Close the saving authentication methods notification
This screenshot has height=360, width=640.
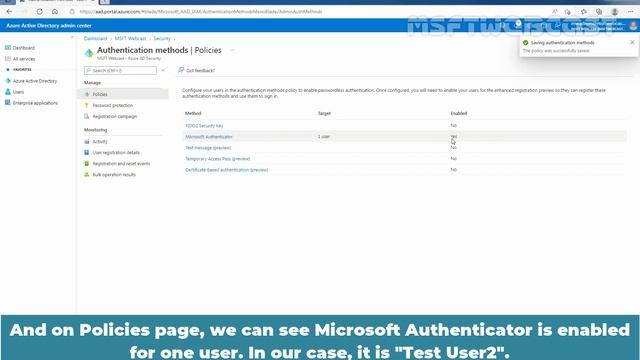click(x=632, y=42)
